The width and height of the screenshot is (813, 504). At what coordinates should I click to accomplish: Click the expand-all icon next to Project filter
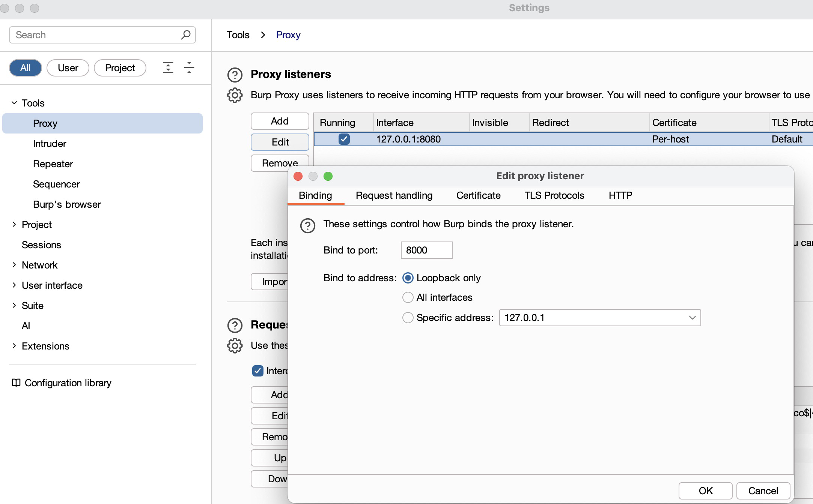coord(168,67)
